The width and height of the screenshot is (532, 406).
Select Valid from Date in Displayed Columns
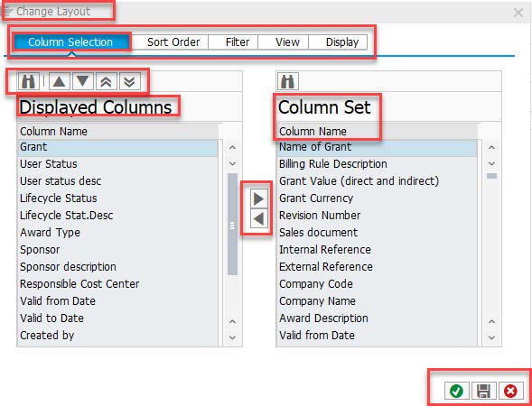(117, 301)
